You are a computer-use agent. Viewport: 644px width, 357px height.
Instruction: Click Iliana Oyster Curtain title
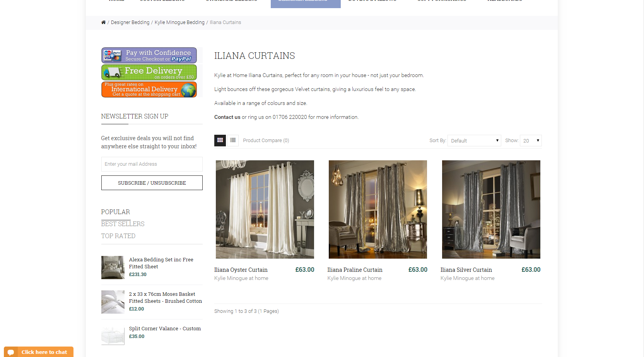(241, 270)
